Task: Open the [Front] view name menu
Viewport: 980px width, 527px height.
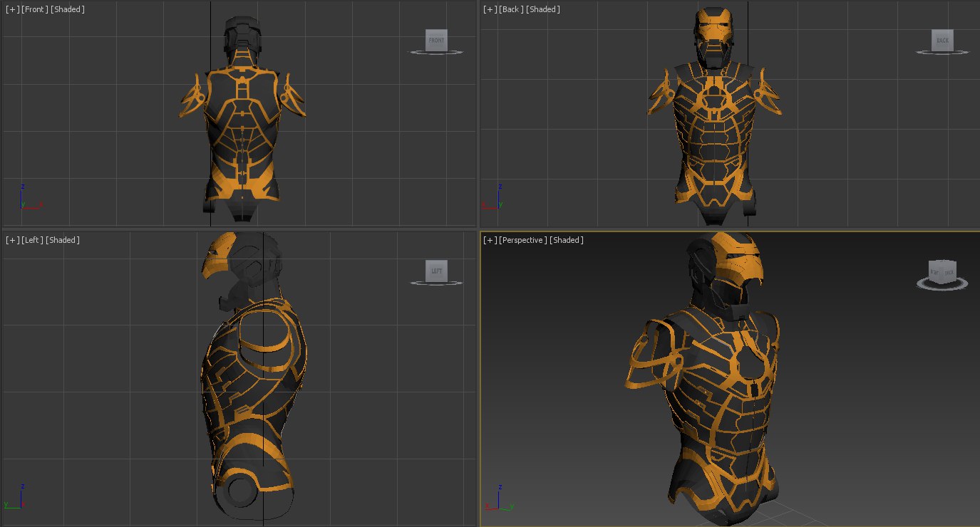Action: pos(35,10)
